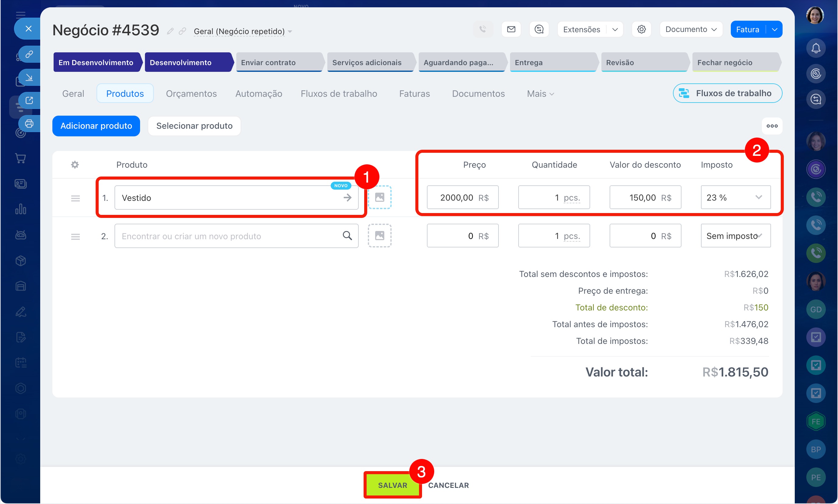Click the printer icon in left panel
This screenshot has height=504, width=838.
[29, 124]
